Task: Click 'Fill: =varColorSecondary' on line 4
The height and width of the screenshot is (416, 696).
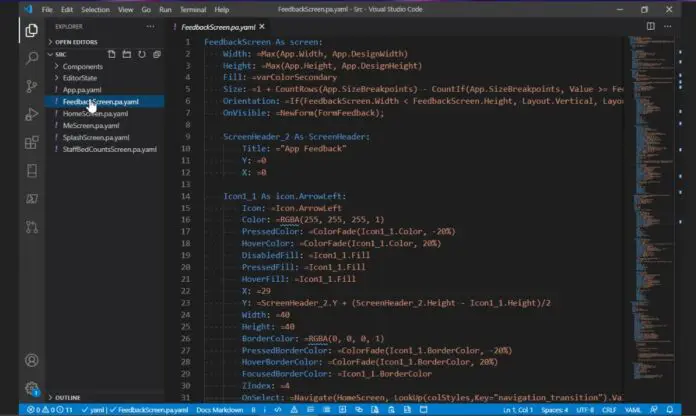Action: tap(280, 77)
